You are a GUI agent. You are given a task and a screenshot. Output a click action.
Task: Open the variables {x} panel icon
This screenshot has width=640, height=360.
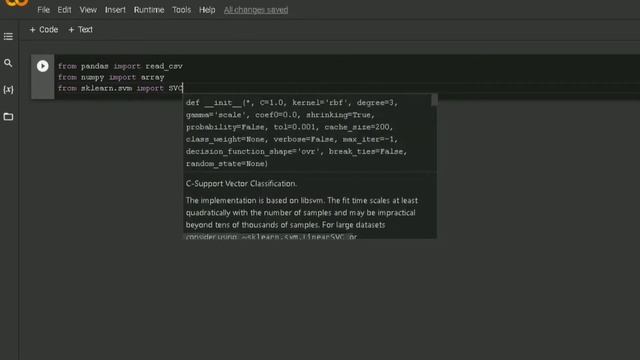point(8,89)
